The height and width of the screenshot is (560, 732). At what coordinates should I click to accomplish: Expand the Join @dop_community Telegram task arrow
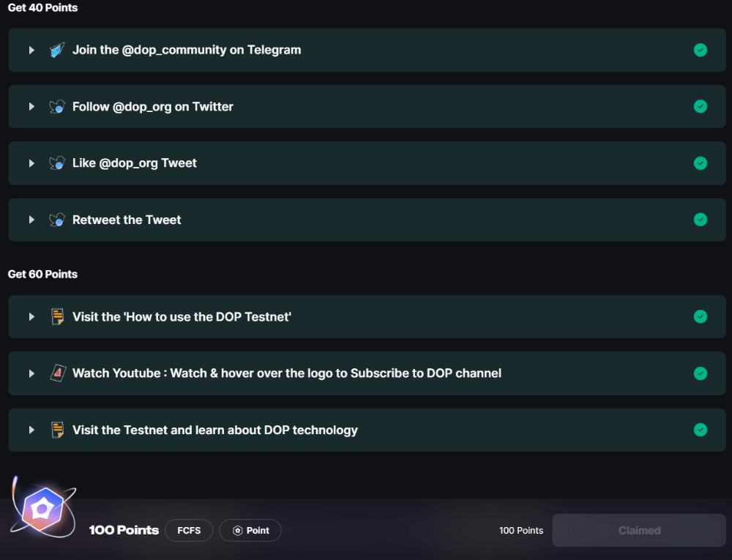(31, 51)
